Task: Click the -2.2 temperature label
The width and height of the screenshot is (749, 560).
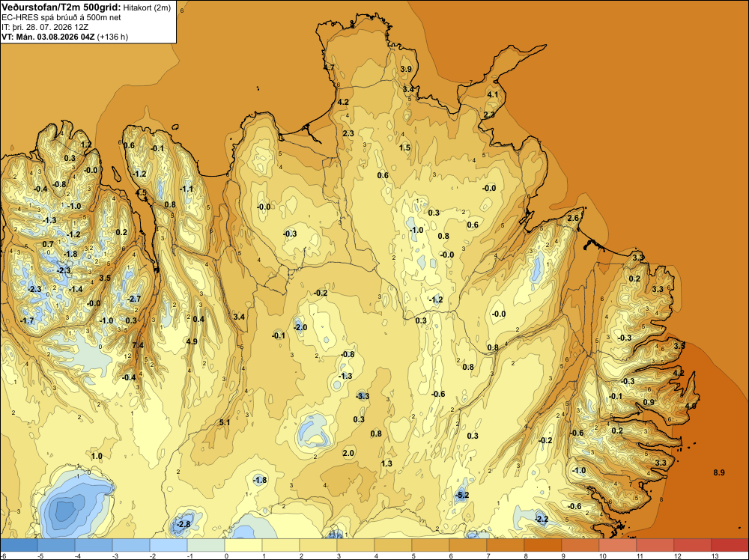Action: pos(542,519)
